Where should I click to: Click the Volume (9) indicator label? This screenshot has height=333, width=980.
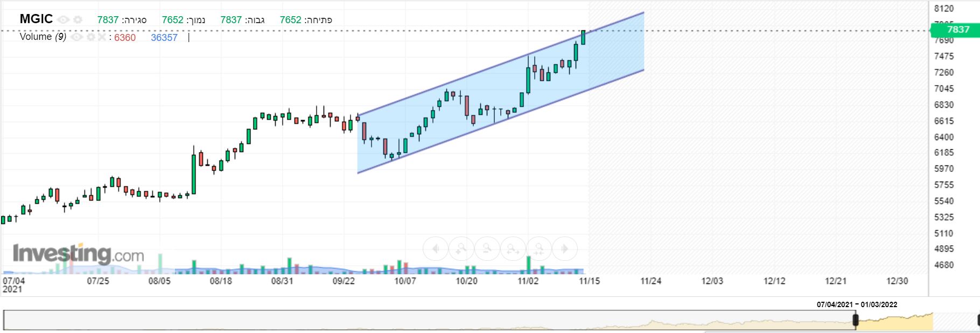click(43, 37)
